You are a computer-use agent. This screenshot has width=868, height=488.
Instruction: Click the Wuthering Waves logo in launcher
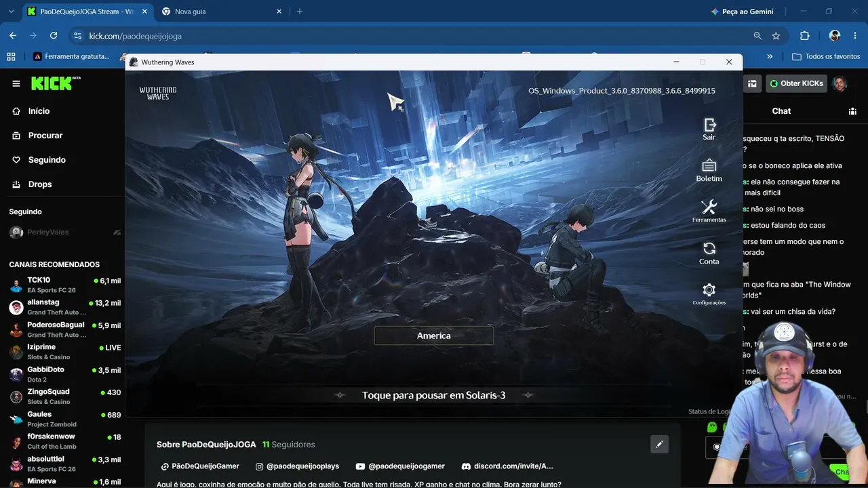(158, 93)
